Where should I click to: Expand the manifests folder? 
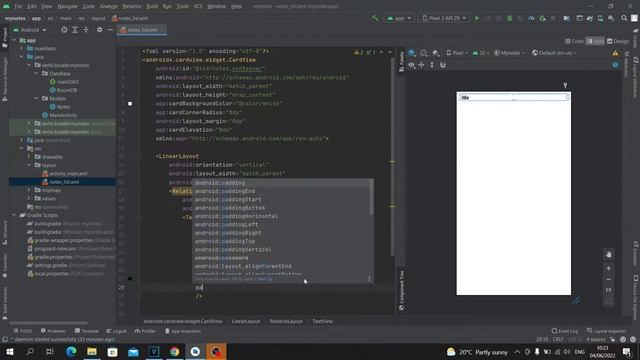click(22, 49)
